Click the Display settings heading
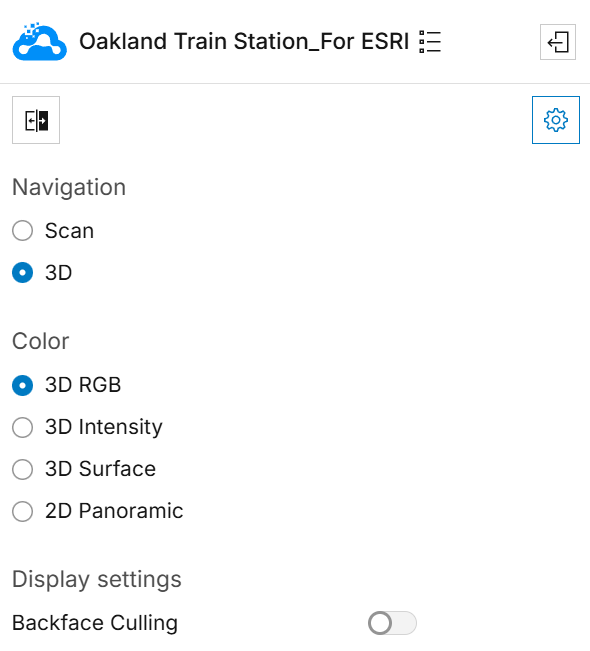590x651 pixels. click(x=97, y=580)
